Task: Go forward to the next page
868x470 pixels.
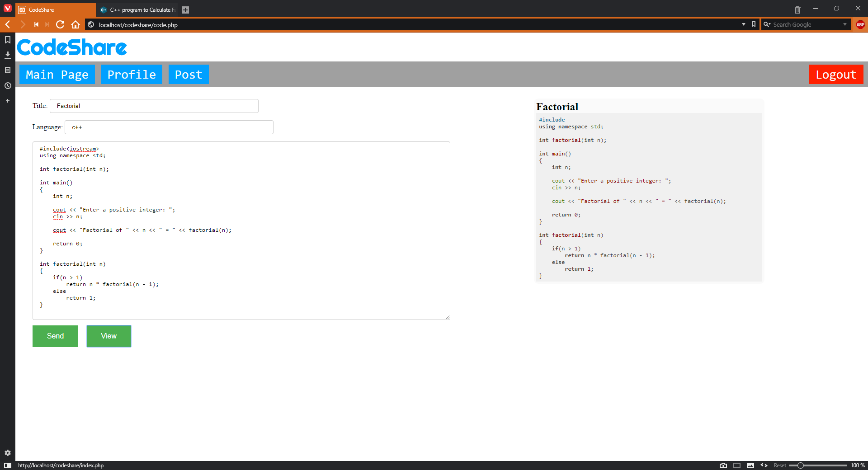Action: point(23,24)
